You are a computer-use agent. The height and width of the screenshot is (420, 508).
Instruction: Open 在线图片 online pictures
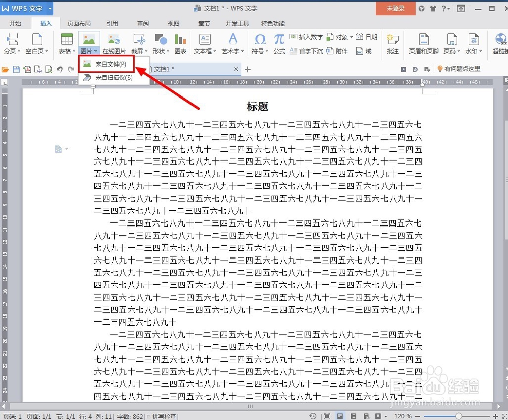click(114, 43)
